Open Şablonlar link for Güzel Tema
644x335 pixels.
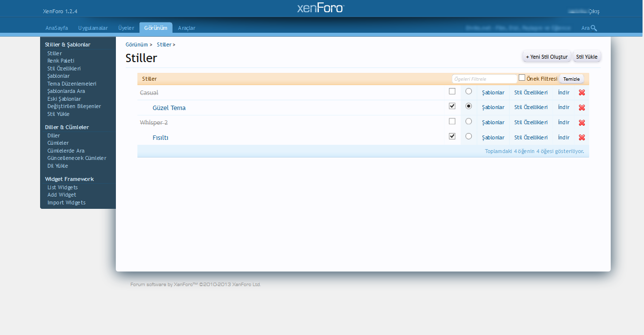(493, 108)
